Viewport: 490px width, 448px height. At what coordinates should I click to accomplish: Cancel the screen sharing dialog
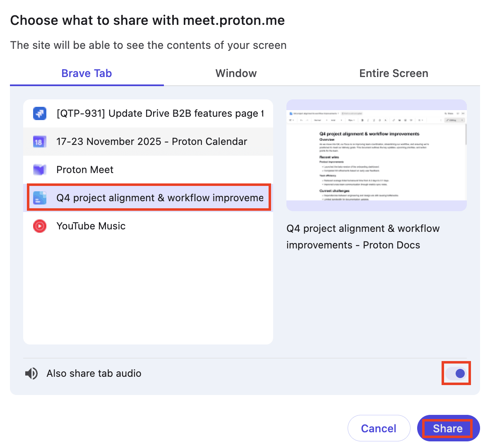[379, 428]
